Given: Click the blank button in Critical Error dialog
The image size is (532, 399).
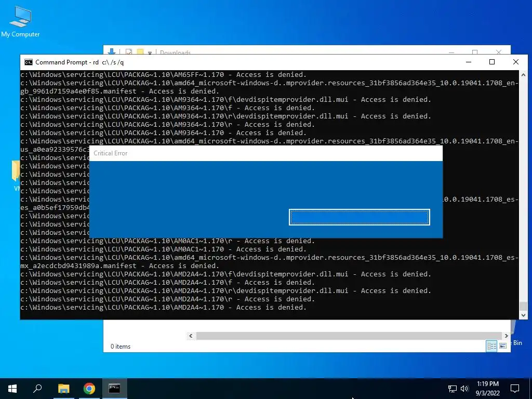Looking at the screenshot, I should point(360,217).
